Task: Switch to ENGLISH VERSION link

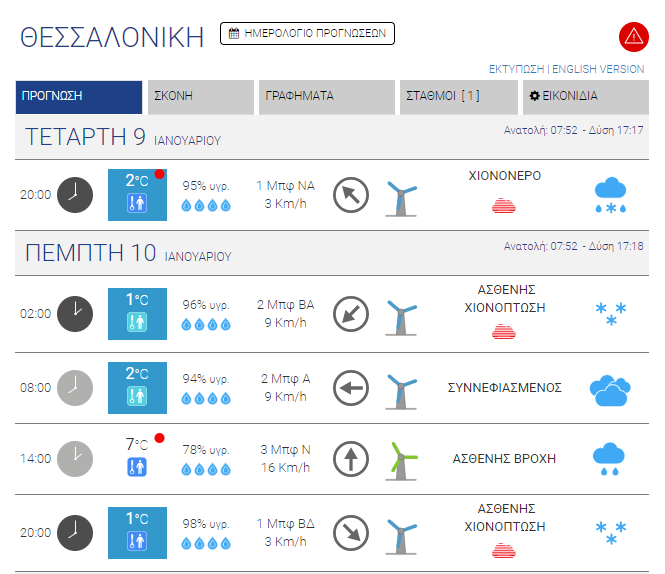Action: pos(598,69)
